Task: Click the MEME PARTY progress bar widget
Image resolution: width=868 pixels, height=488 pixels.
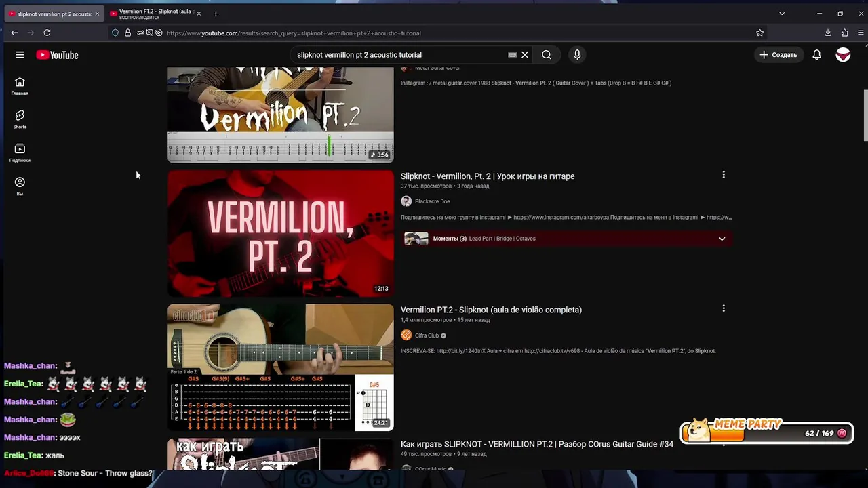Action: (x=766, y=432)
